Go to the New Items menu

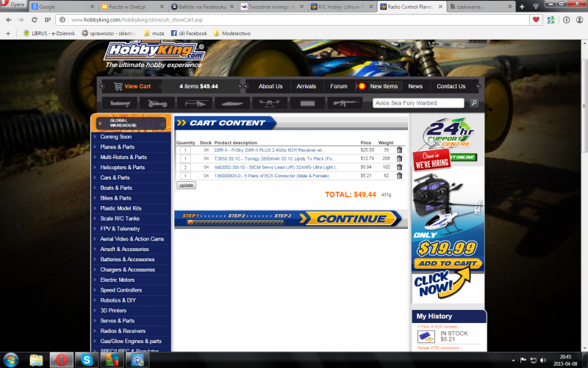383,86
